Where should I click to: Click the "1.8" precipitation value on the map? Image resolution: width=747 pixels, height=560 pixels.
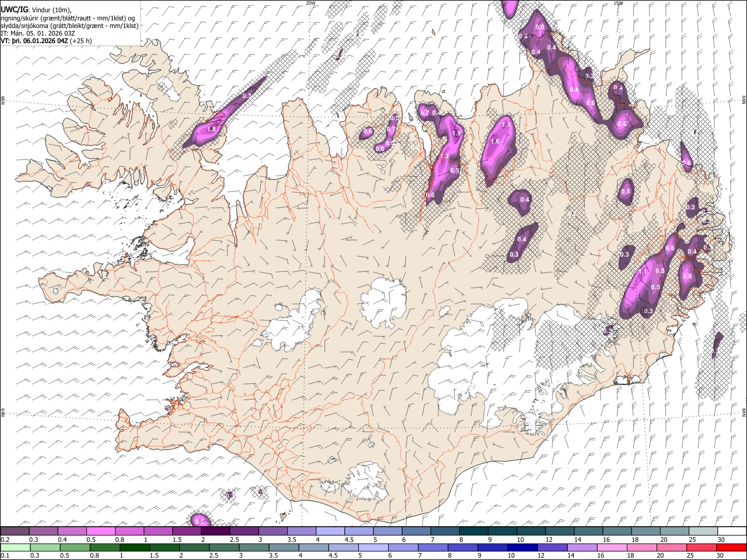click(x=211, y=129)
